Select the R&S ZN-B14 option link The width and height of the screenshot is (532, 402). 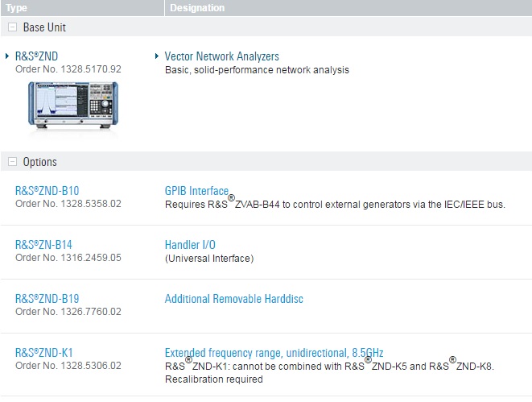click(x=44, y=245)
